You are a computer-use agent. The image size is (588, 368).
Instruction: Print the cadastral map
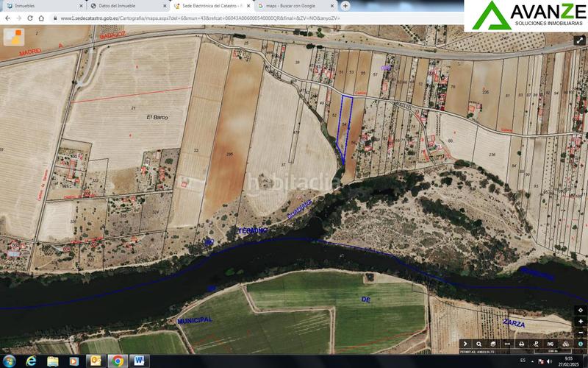click(521, 344)
